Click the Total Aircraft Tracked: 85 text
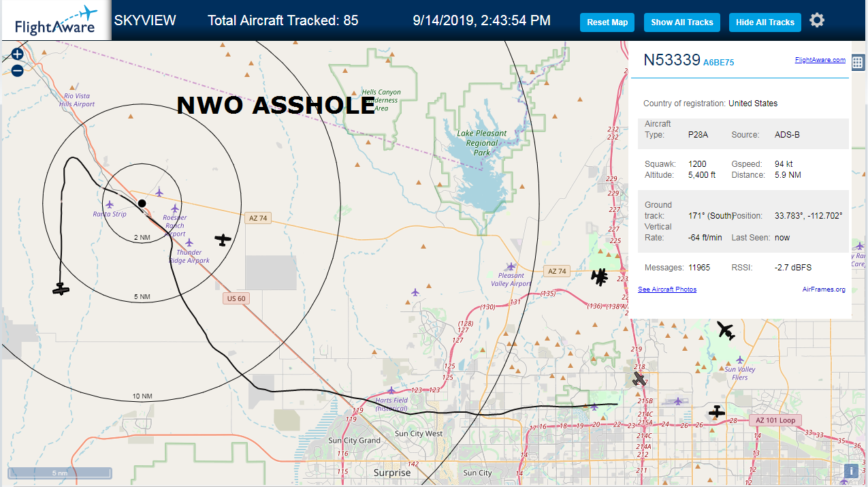Viewport: 868px width, 487px height. coord(283,20)
